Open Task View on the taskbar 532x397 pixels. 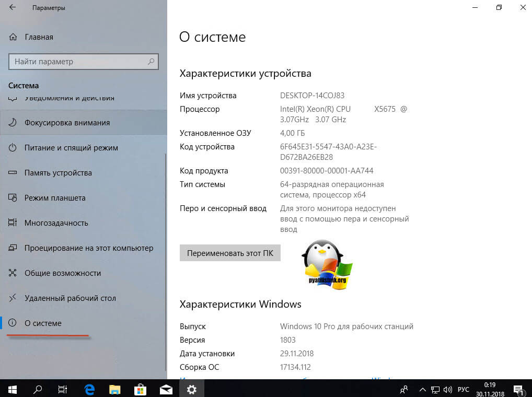tap(63, 389)
